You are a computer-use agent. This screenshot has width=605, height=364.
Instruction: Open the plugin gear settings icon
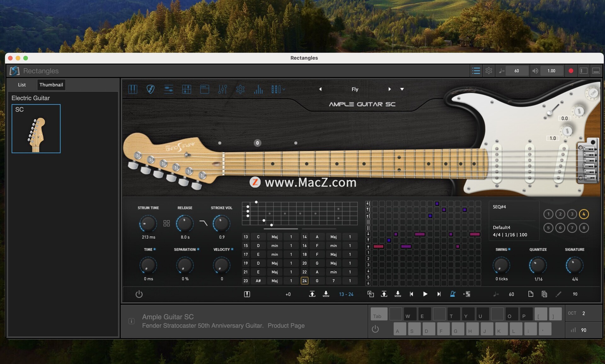tap(240, 90)
